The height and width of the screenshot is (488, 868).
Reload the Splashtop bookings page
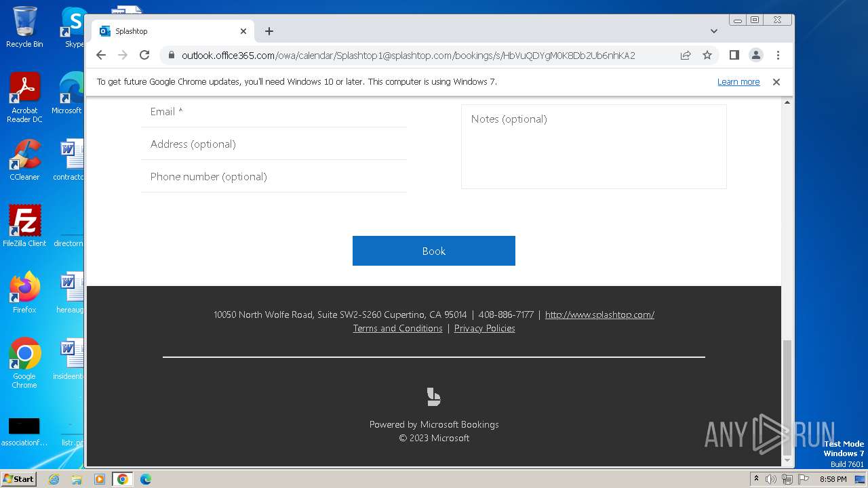pyautogui.click(x=144, y=56)
